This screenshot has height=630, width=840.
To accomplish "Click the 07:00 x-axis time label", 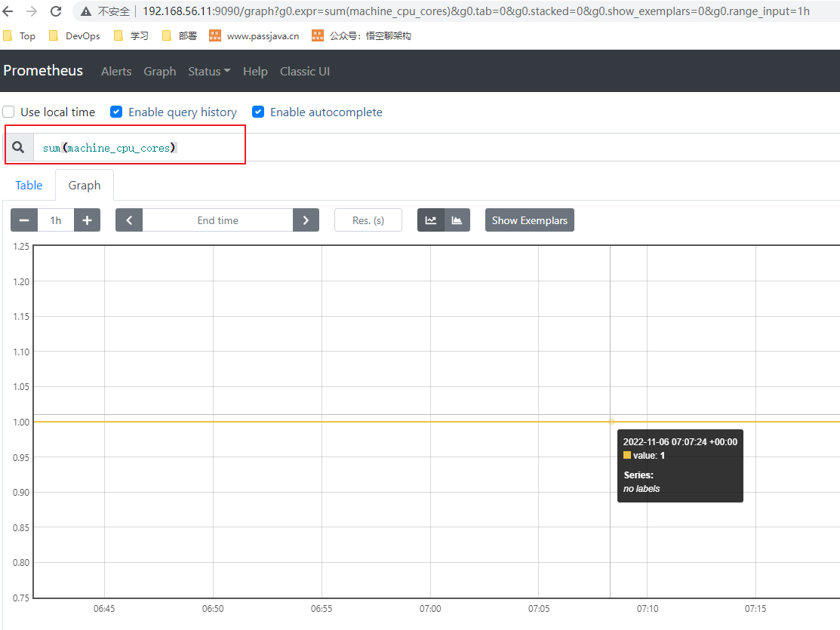I will (430, 609).
